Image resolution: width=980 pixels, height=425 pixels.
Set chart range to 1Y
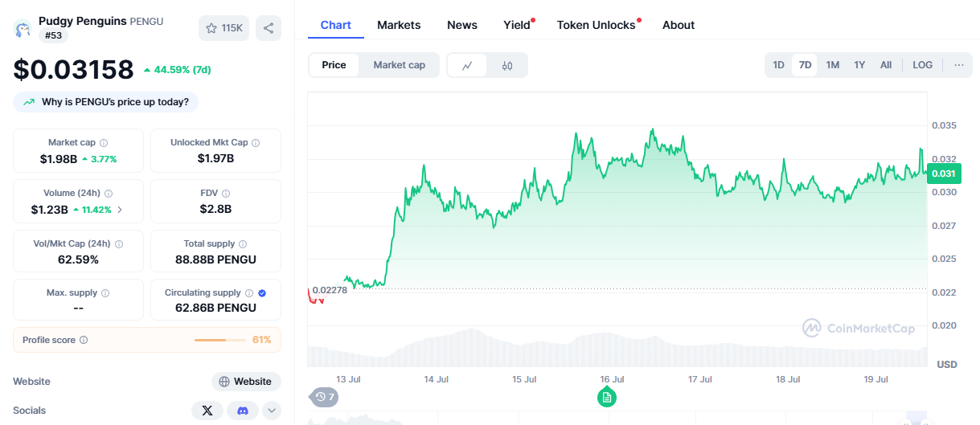click(x=859, y=65)
